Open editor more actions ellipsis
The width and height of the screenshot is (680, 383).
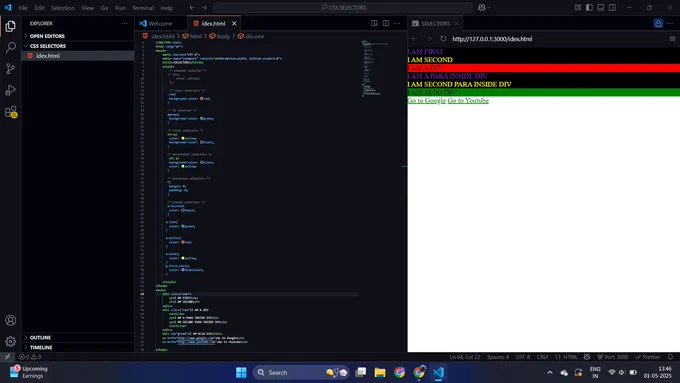point(397,23)
